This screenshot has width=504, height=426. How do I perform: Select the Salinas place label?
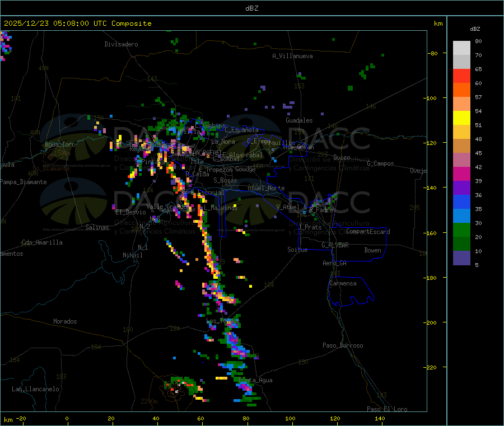coord(97,227)
